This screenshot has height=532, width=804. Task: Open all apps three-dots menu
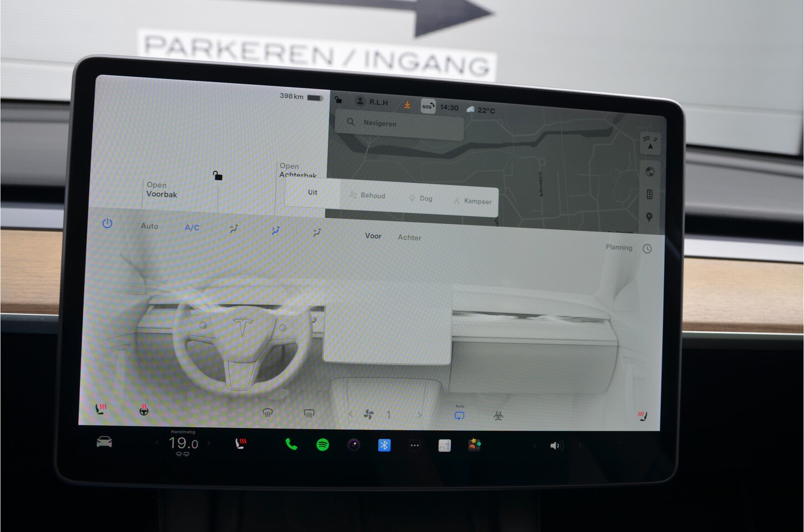pos(414,445)
